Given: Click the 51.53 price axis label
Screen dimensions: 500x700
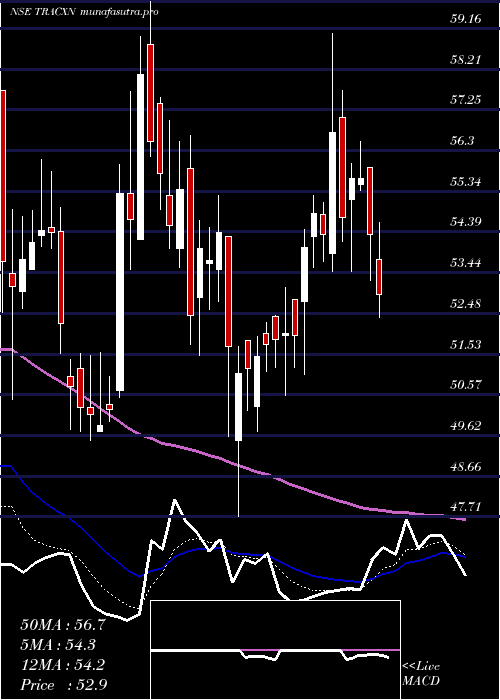Looking at the screenshot, I should point(465,345).
